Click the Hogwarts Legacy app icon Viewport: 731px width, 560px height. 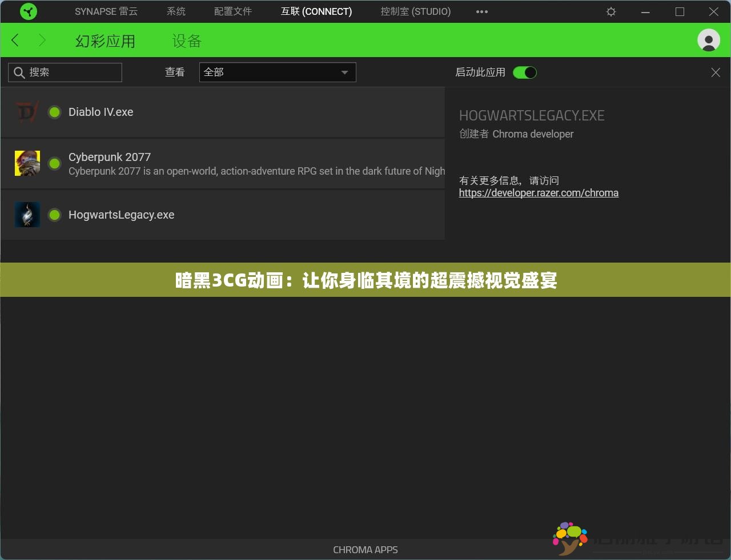[27, 215]
